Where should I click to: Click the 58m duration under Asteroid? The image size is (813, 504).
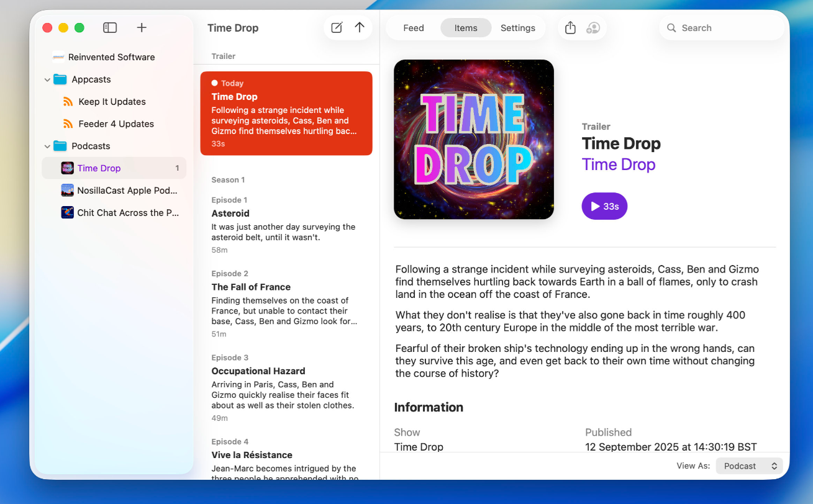click(219, 250)
